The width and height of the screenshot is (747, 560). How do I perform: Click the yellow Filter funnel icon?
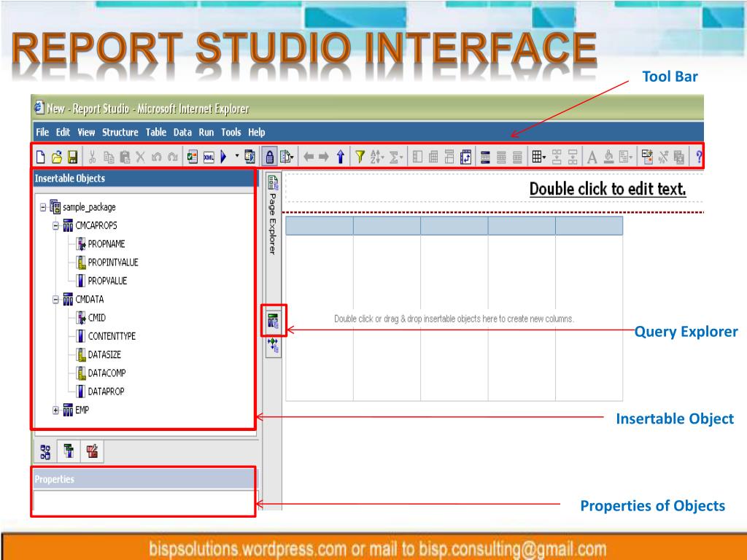tap(360, 156)
